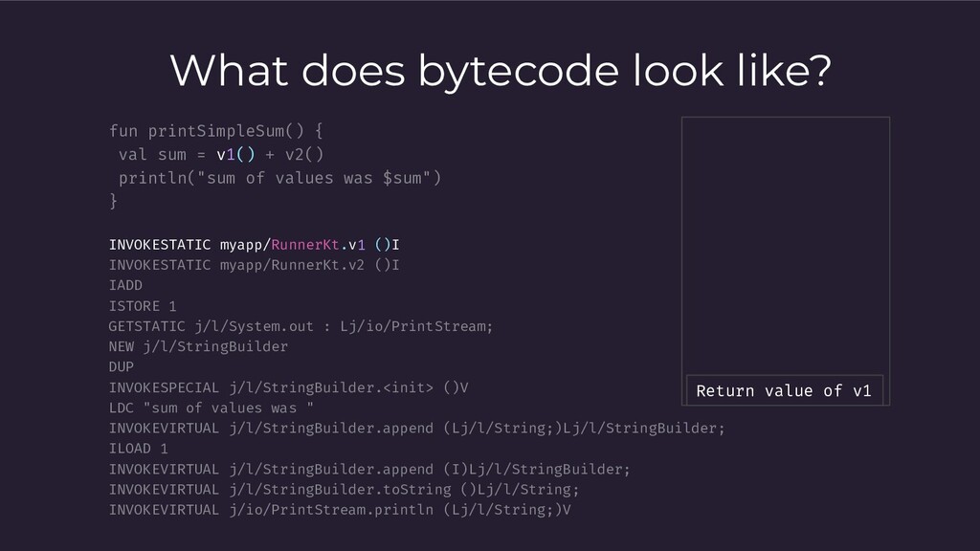Viewport: 980px width, 551px height.
Task: Click the 'PrintStream.println' line
Action: click(x=340, y=510)
